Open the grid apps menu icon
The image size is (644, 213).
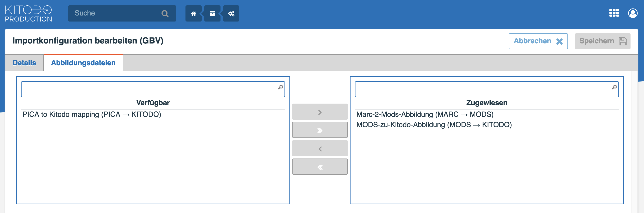(x=614, y=13)
